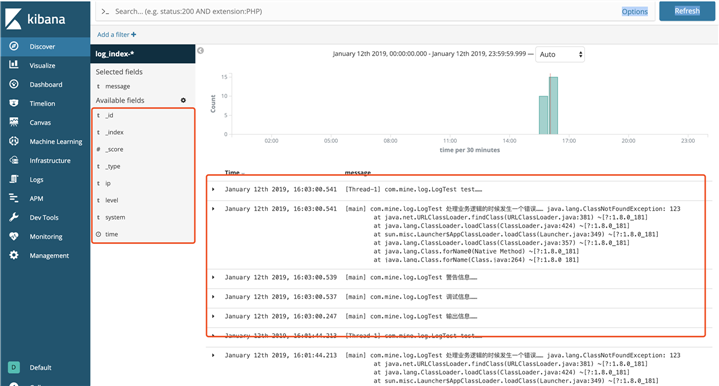
Task: Expand the 16:03:00.541 main ClassNotFoundException row
Action: click(213, 209)
